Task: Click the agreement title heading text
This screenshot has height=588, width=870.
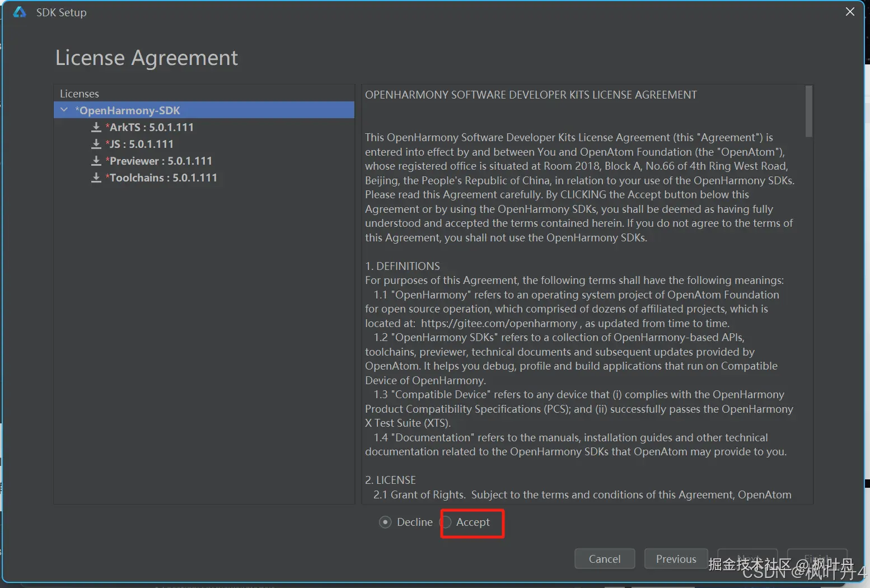Action: (x=531, y=95)
